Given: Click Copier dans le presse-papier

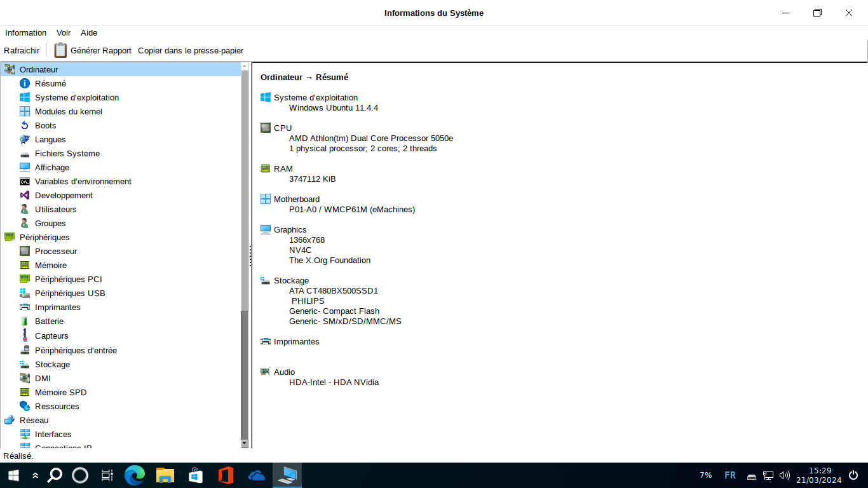Looking at the screenshot, I should [x=191, y=50].
